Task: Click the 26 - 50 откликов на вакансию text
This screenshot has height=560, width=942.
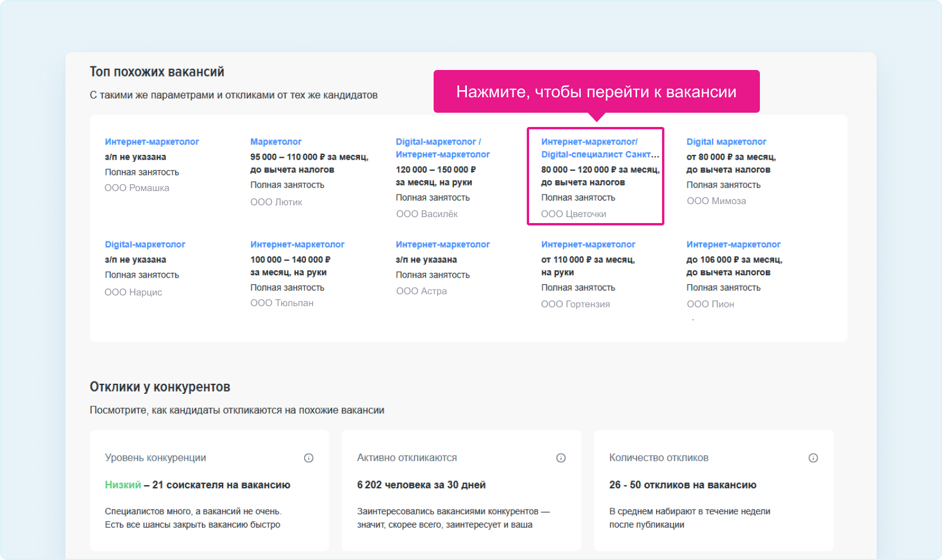Action: pyautogui.click(x=682, y=485)
